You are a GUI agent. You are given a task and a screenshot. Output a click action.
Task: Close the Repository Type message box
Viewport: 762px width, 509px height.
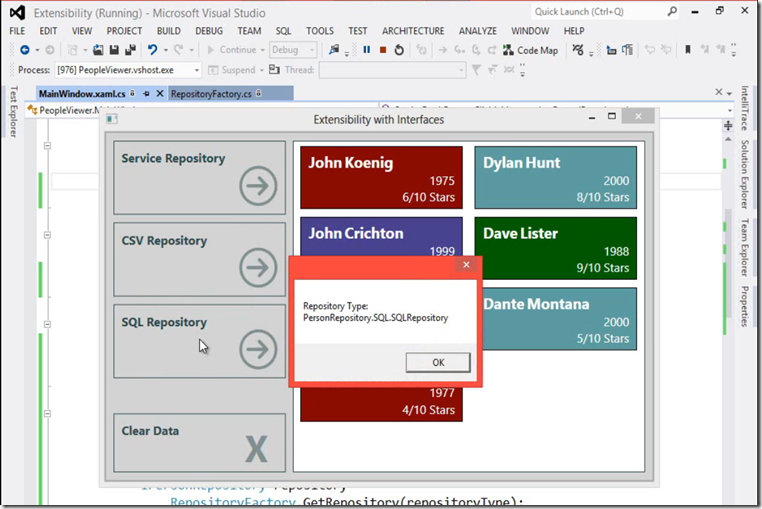466,264
